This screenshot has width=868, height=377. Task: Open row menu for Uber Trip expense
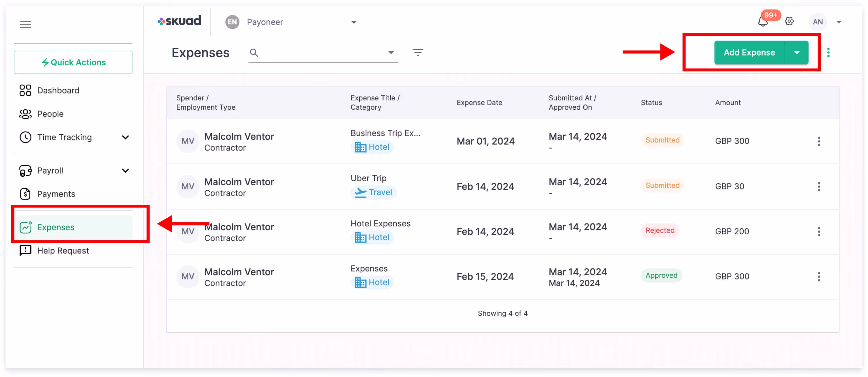(819, 187)
